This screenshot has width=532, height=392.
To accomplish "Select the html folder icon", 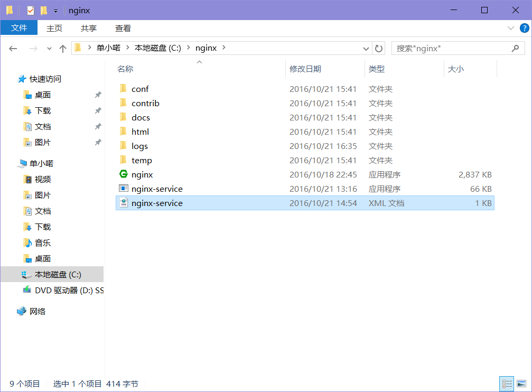I will pyautogui.click(x=124, y=132).
